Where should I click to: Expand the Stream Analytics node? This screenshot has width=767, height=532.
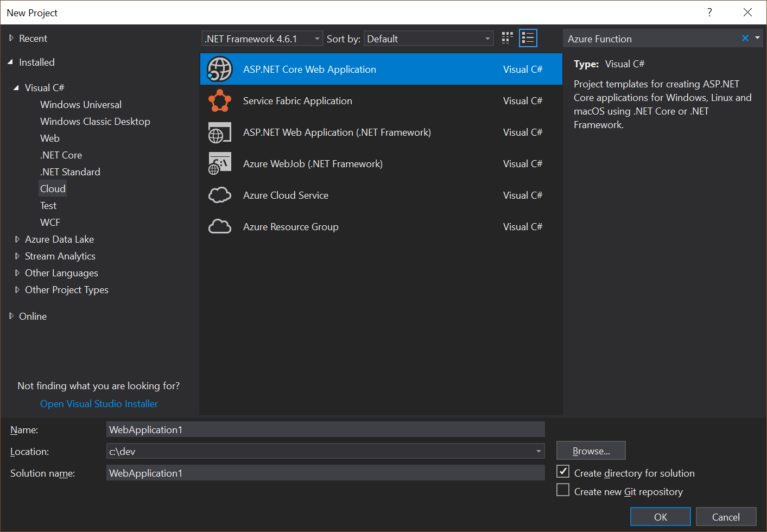(17, 256)
